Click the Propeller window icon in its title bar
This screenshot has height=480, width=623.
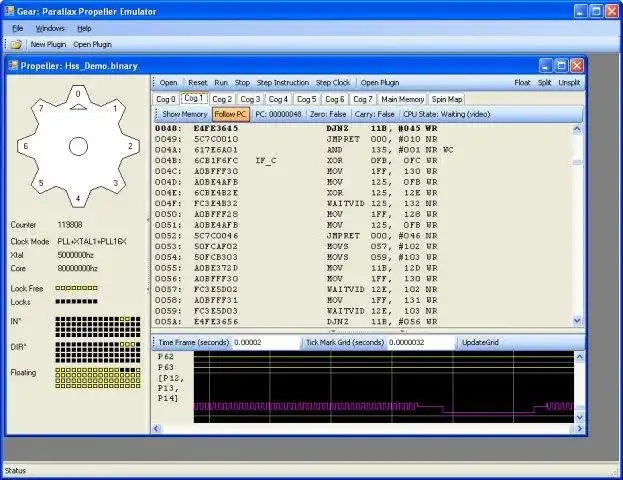[x=13, y=65]
